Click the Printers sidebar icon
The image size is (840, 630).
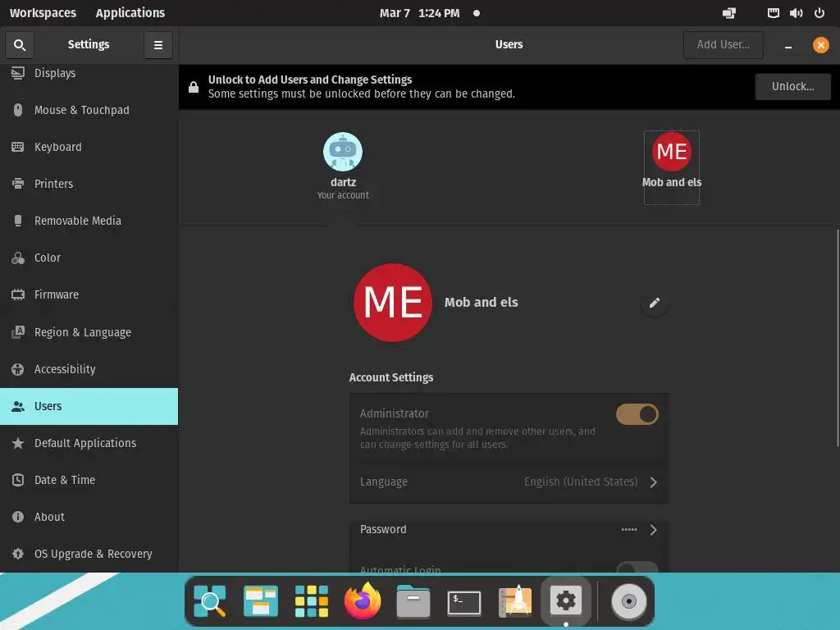(x=18, y=184)
